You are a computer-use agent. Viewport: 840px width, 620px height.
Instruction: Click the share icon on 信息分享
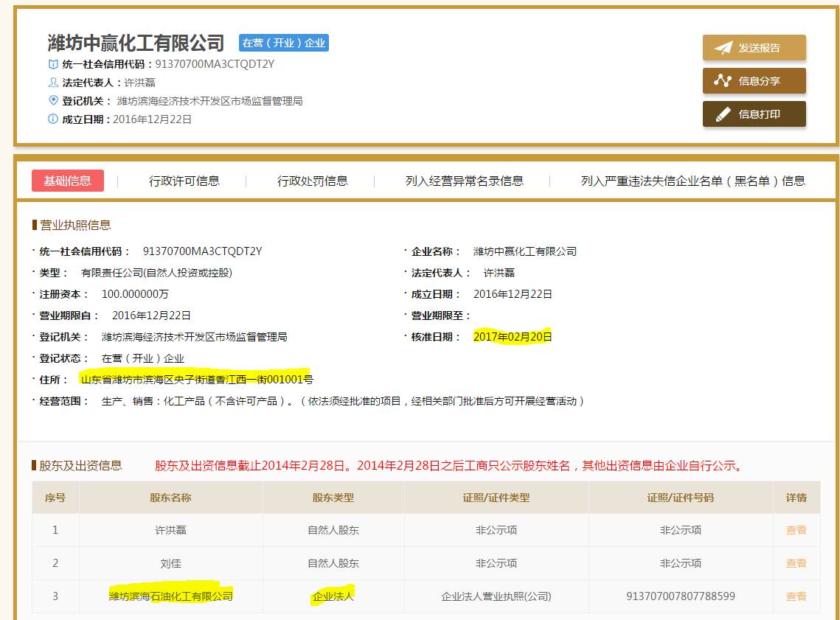coord(723,81)
